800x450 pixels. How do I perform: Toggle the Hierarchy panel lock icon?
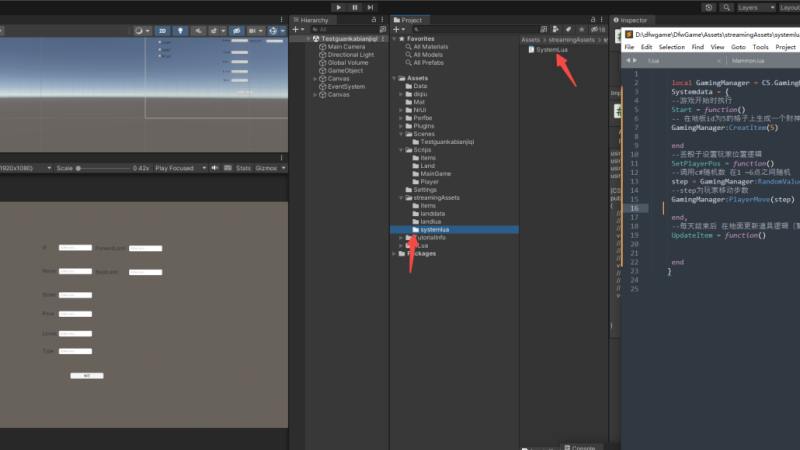click(x=373, y=20)
